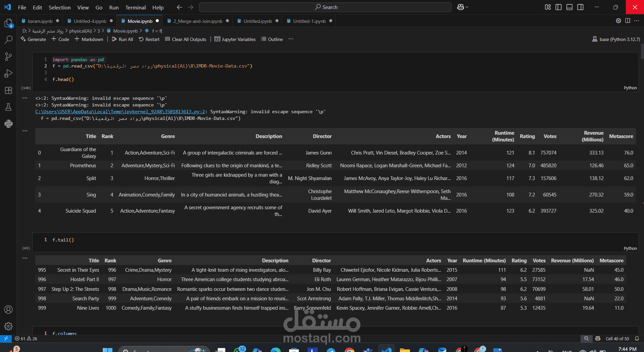The height and width of the screenshot is (352, 644).
Task: Toggle the primary side bar
Action: click(x=559, y=7)
